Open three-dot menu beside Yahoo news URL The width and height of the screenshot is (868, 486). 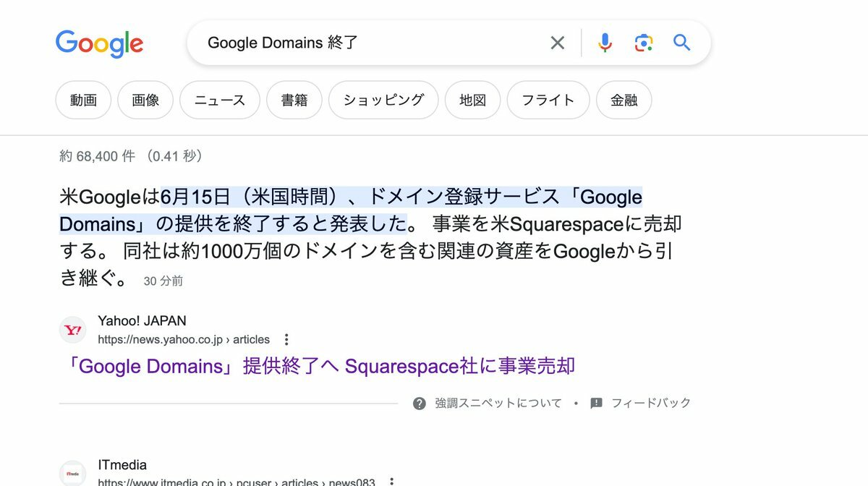pos(286,339)
